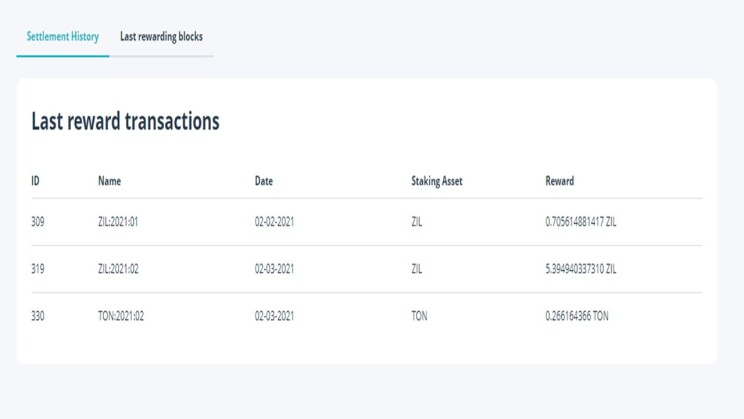
Task: Click the 5.394940337310 ZIL reward value
Action: pyautogui.click(x=581, y=269)
